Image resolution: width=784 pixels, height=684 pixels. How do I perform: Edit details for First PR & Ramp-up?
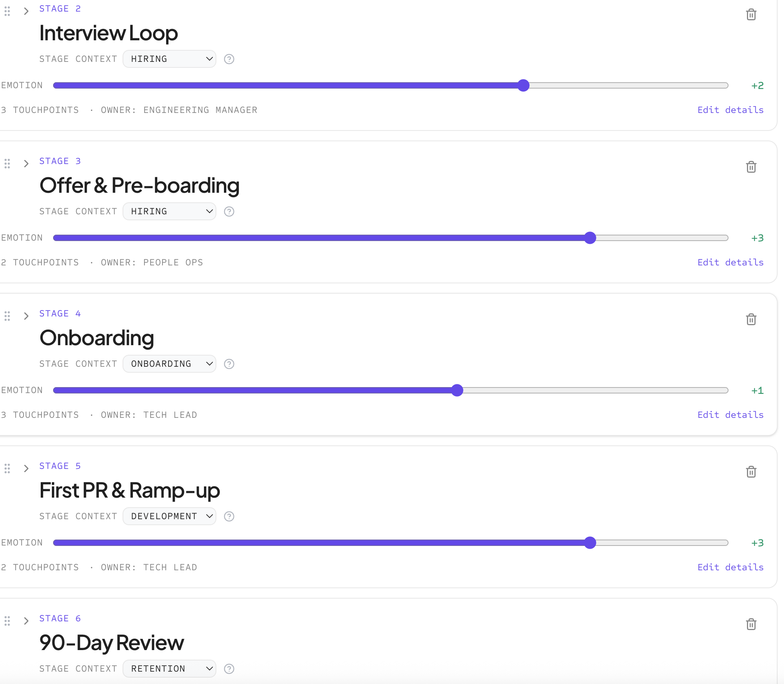tap(731, 567)
